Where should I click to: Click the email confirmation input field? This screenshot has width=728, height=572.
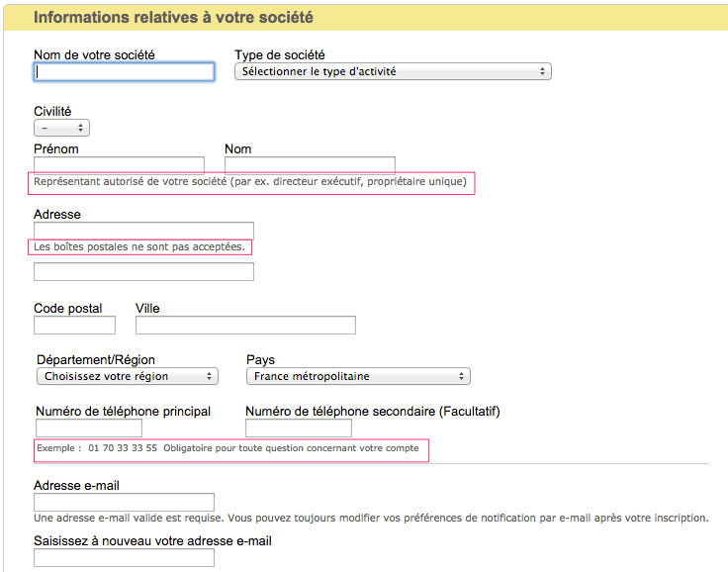click(x=124, y=557)
